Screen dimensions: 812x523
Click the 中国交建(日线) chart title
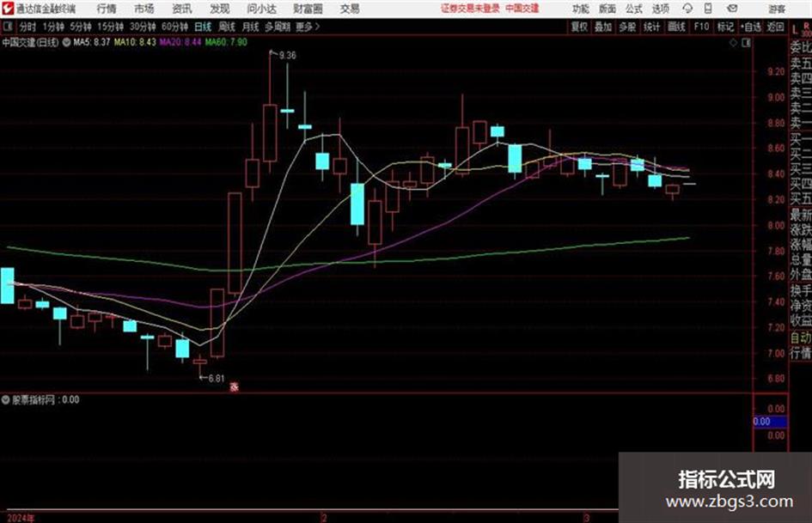[x=30, y=42]
